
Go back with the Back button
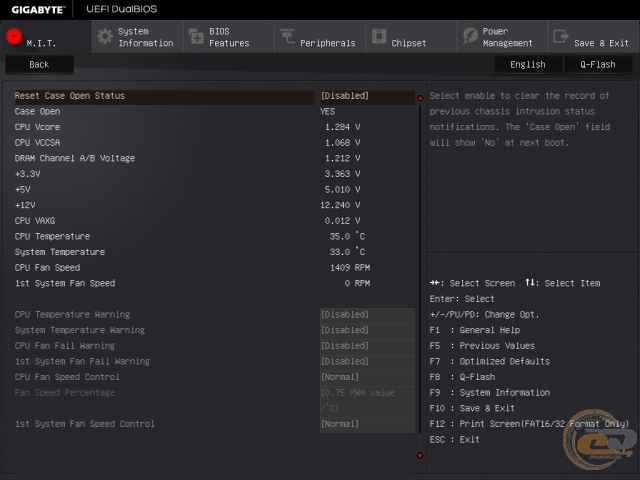[39, 64]
